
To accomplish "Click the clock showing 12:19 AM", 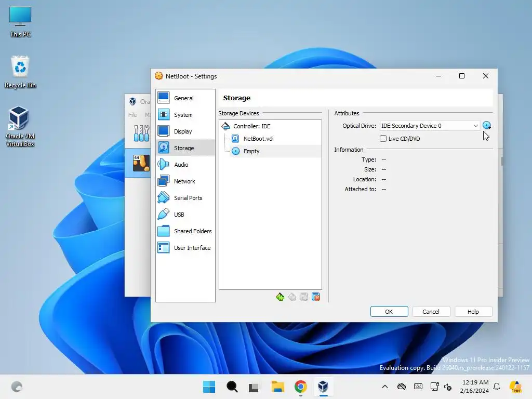I will click(474, 387).
